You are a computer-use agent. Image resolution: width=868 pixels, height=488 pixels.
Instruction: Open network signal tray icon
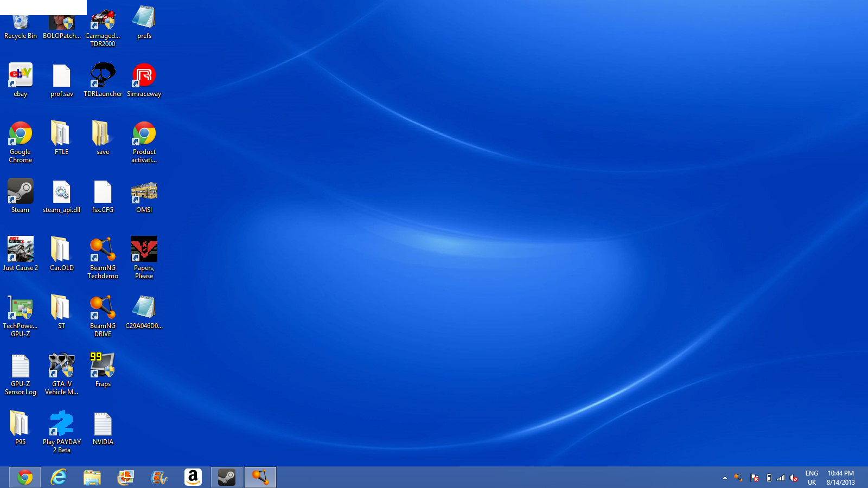(781, 478)
